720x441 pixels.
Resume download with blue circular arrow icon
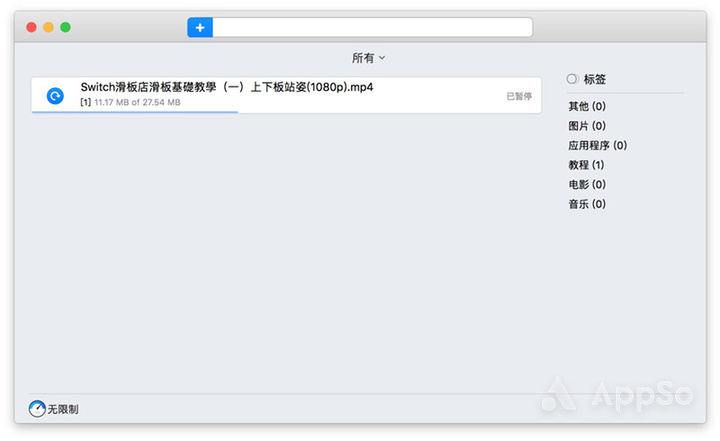coord(55,96)
